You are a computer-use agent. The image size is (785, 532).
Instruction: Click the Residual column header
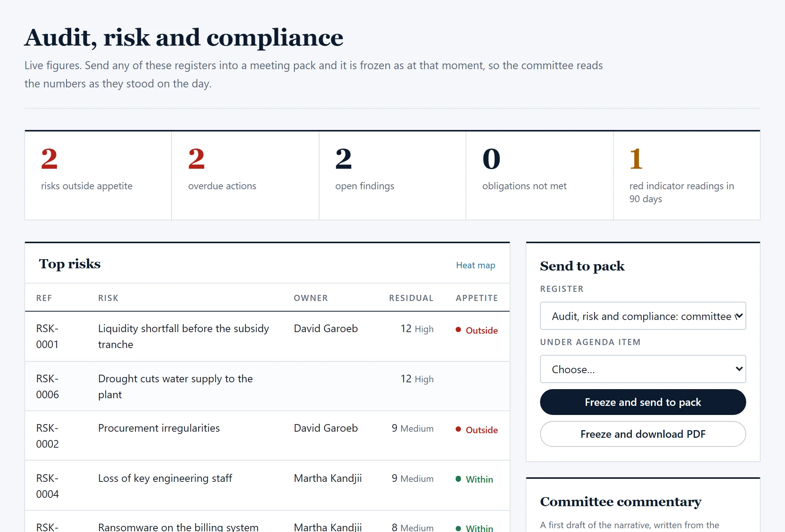(411, 298)
